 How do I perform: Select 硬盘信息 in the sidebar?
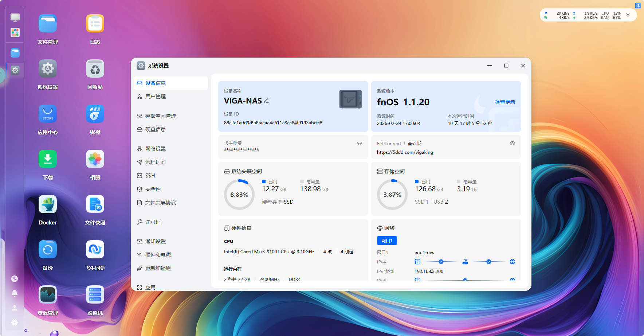(171, 129)
